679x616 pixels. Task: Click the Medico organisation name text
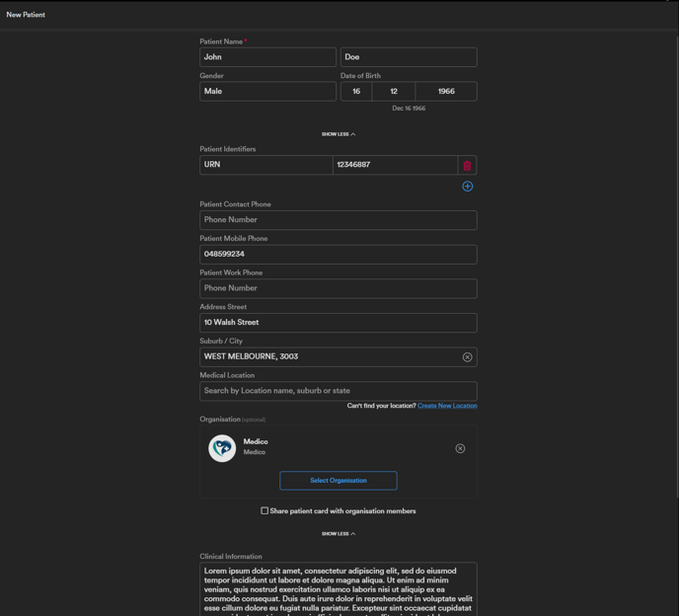coord(256,442)
